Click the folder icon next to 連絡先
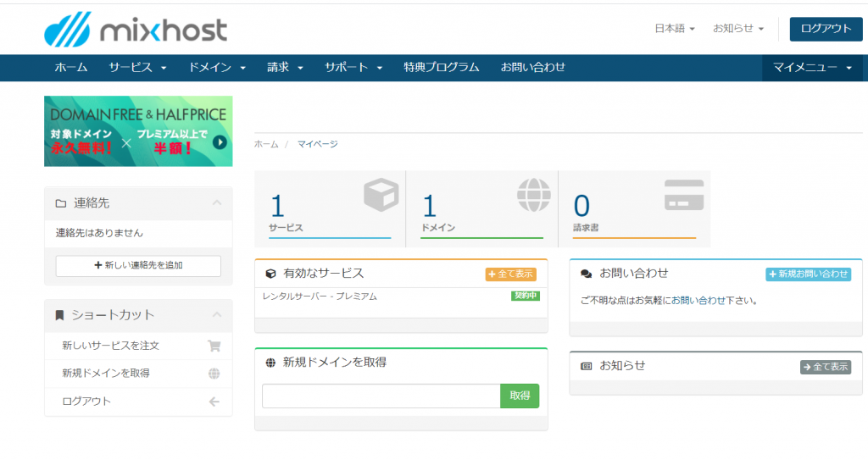Image resolution: width=868 pixels, height=460 pixels. pos(61,203)
